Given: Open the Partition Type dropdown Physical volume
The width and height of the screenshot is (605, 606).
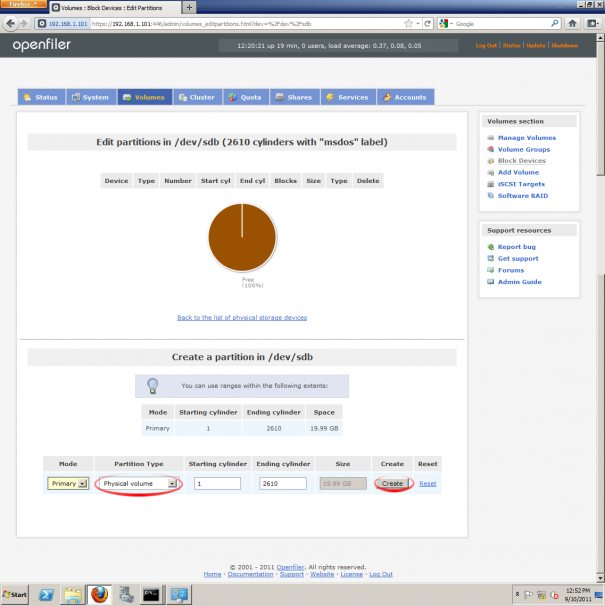Looking at the screenshot, I should tap(138, 483).
